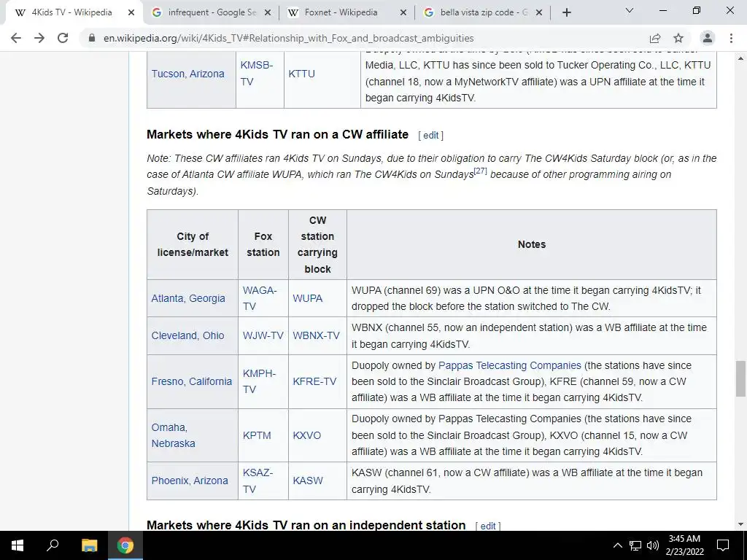Click Chrome icon in taskbar
Screen dimensions: 747x560
(125, 545)
